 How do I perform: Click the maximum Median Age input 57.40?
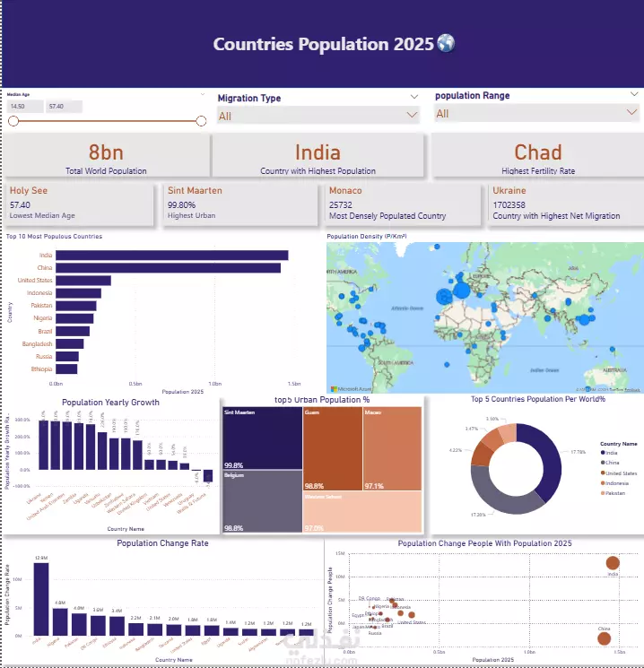(64, 107)
